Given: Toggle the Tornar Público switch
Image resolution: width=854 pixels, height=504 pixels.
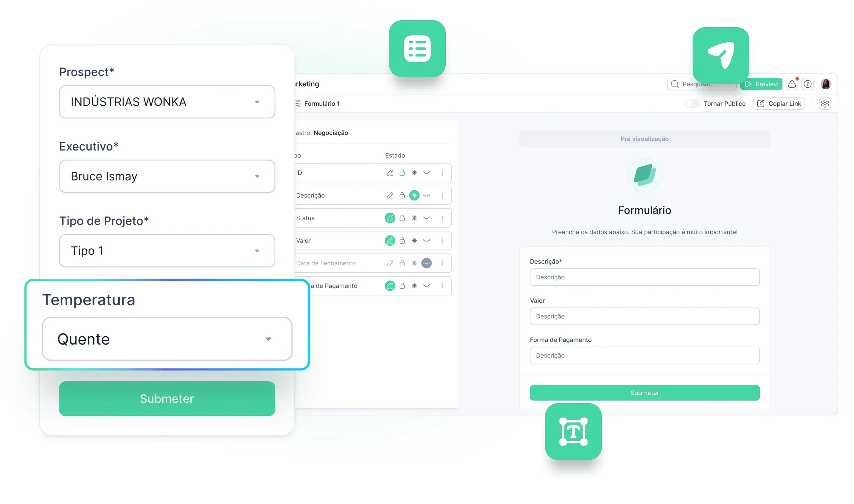Looking at the screenshot, I should [692, 104].
